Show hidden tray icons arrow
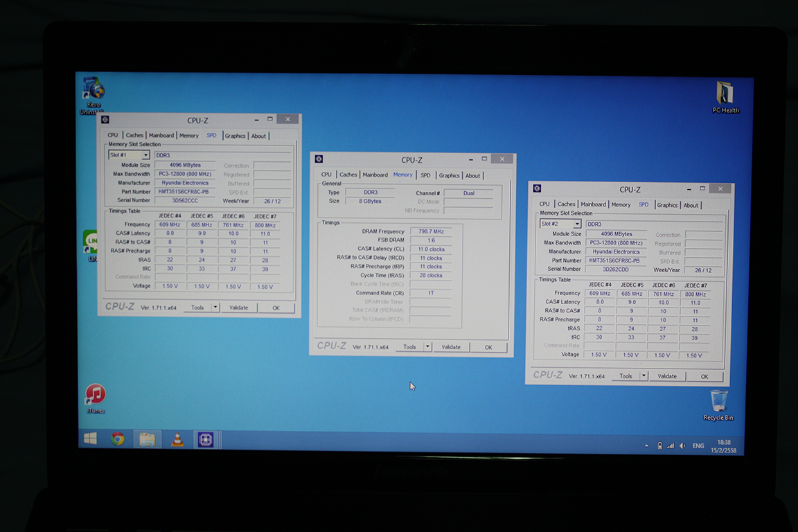 click(x=646, y=445)
